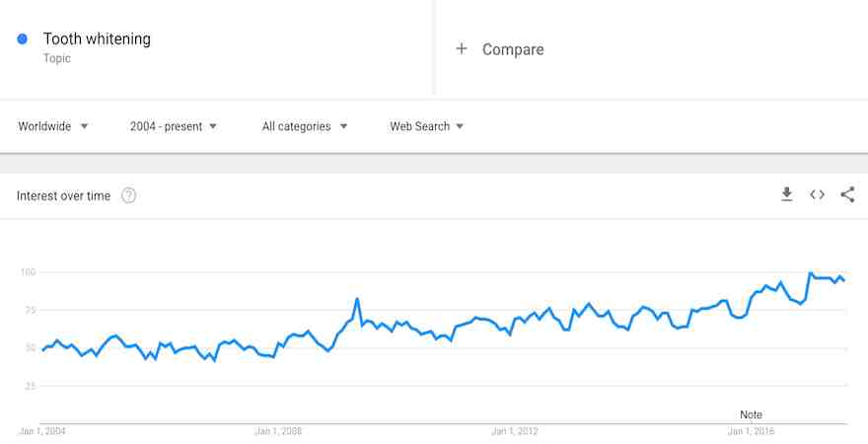This screenshot has width=868, height=444.
Task: Edit the Tooth whitening search term
Action: pyautogui.click(x=97, y=38)
